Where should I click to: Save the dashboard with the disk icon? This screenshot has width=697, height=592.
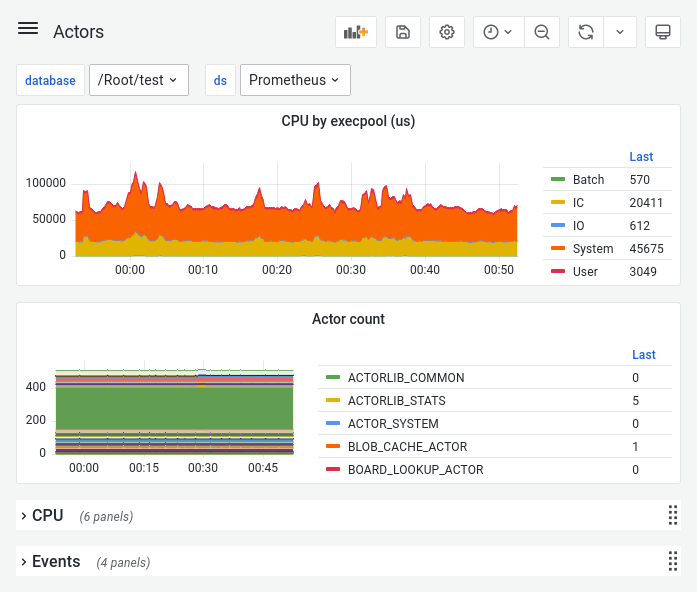click(403, 32)
